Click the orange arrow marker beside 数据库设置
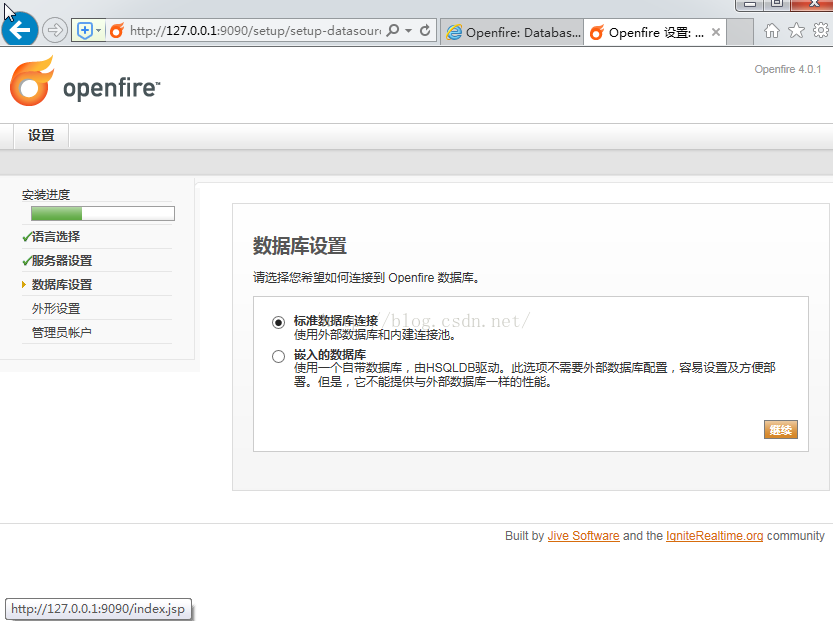The image size is (833, 621). click(x=24, y=285)
